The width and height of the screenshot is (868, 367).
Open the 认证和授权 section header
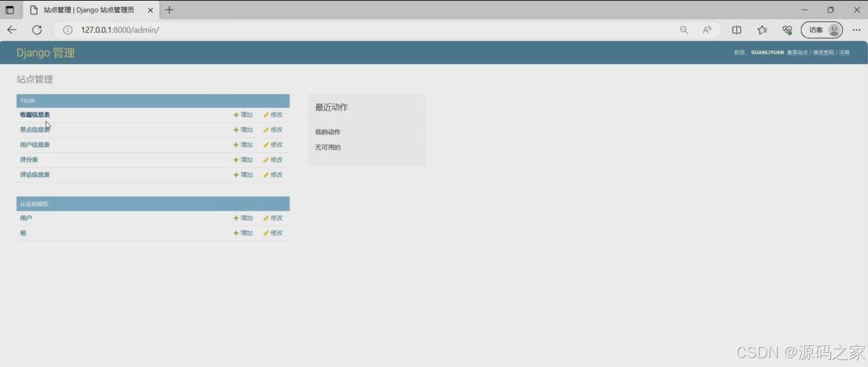[34, 204]
